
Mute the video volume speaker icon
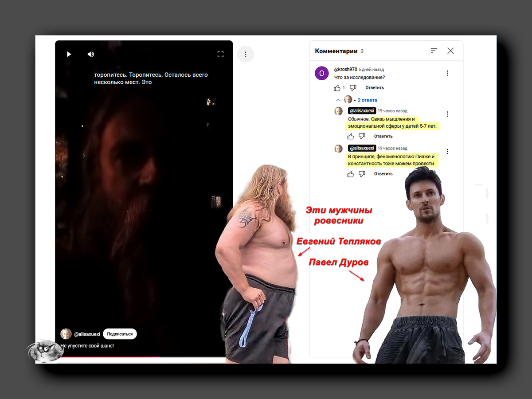tap(91, 54)
